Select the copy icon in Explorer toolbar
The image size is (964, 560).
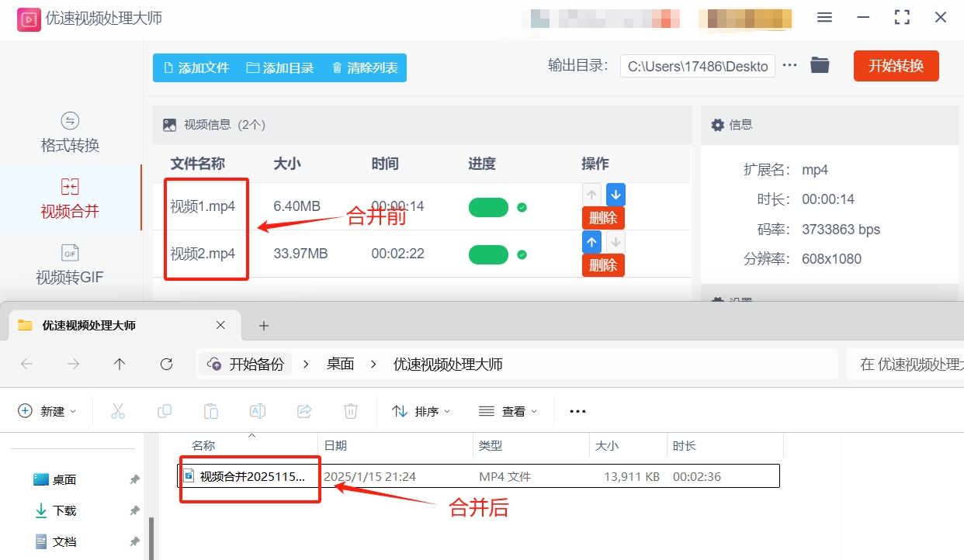click(164, 410)
